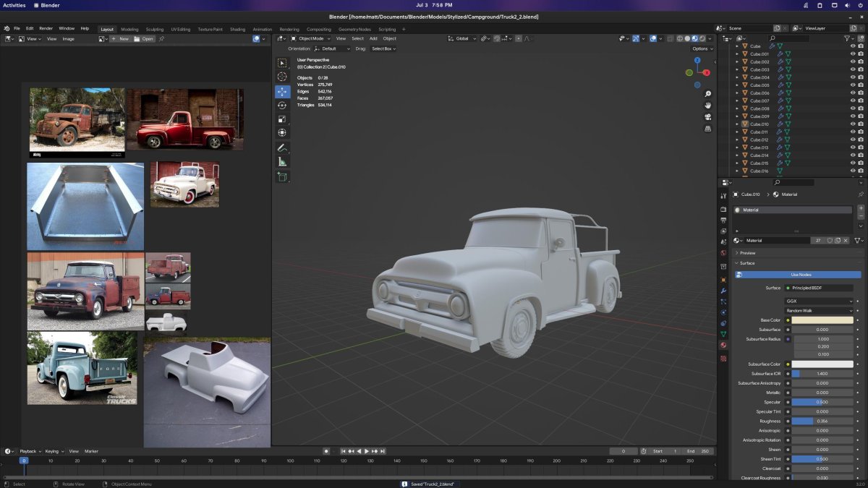Open the Drag Select Box dropdown
Screen dimensions: 868x488
pos(383,48)
